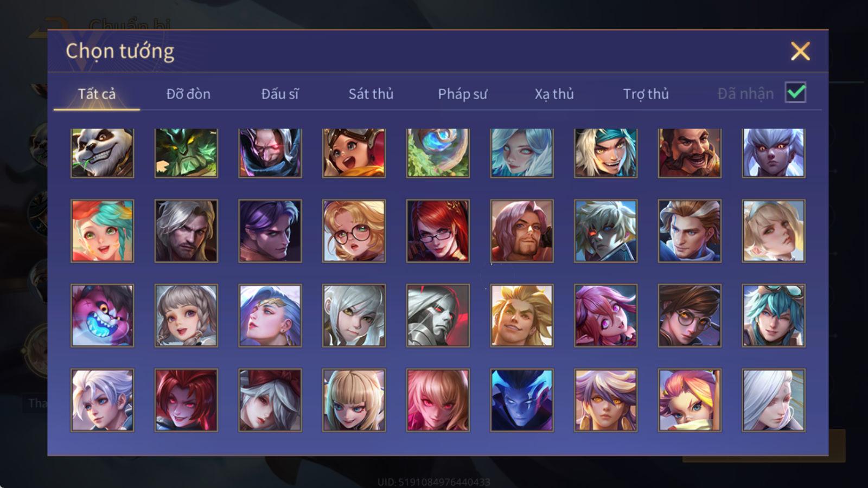The image size is (868, 488).
Task: Show the Sát thủ hero category
Action: [x=371, y=94]
